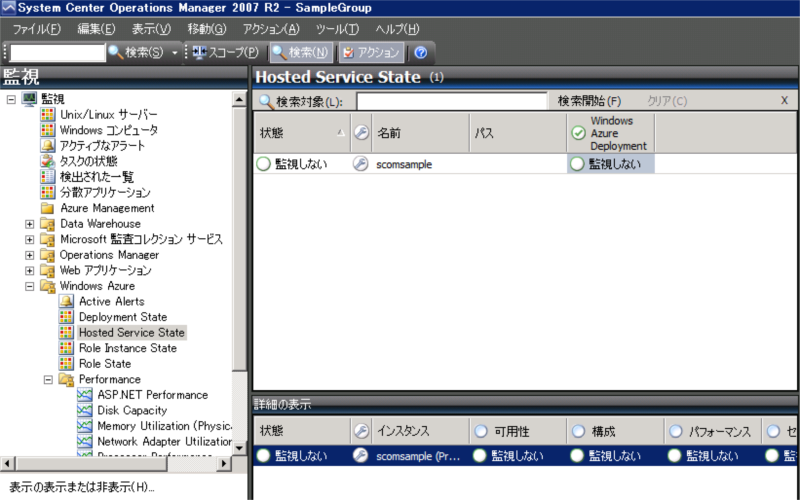The height and width of the screenshot is (500, 800).
Task: Click Windows Azure Deployment column header
Action: (611, 133)
